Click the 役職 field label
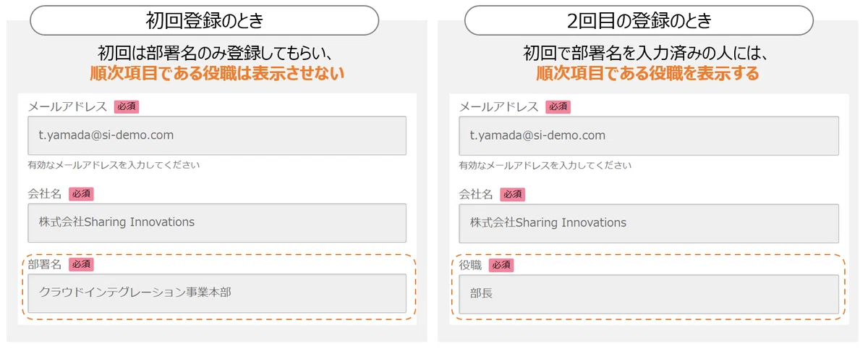 (471, 266)
